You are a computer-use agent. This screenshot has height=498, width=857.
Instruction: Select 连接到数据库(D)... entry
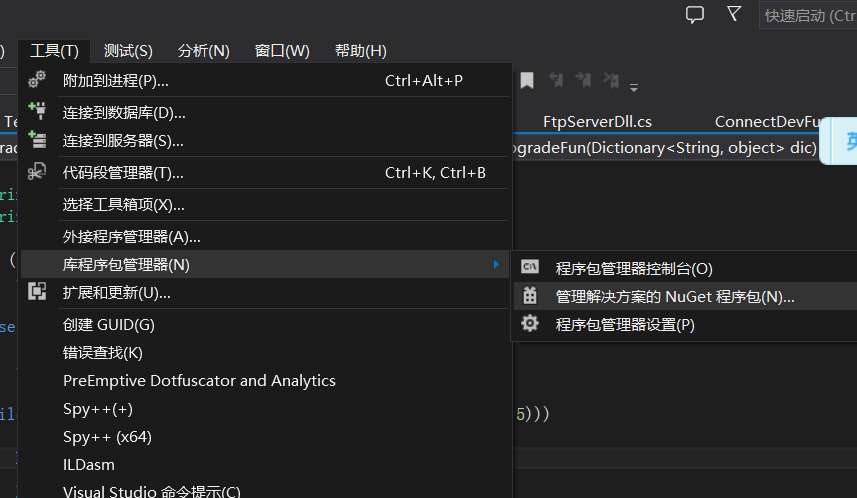point(266,113)
